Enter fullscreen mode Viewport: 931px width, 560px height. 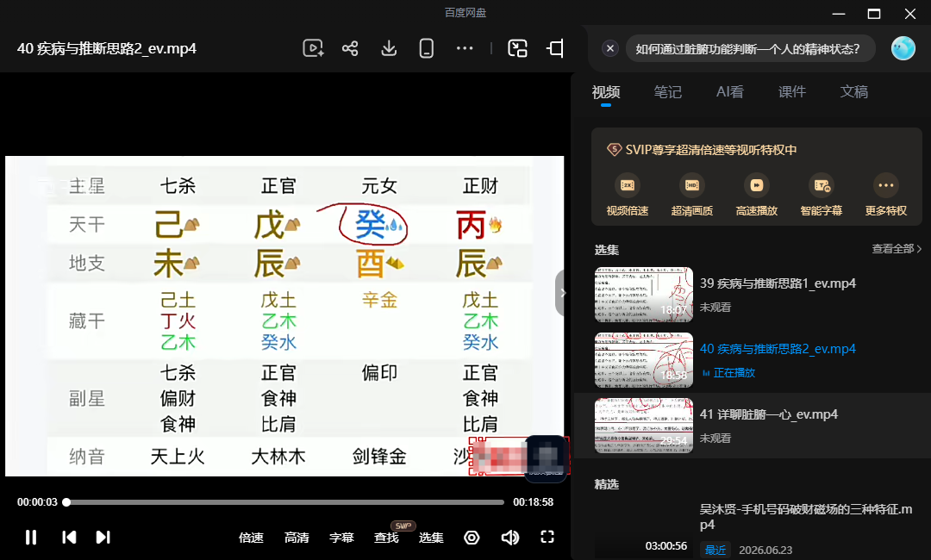[x=547, y=537]
